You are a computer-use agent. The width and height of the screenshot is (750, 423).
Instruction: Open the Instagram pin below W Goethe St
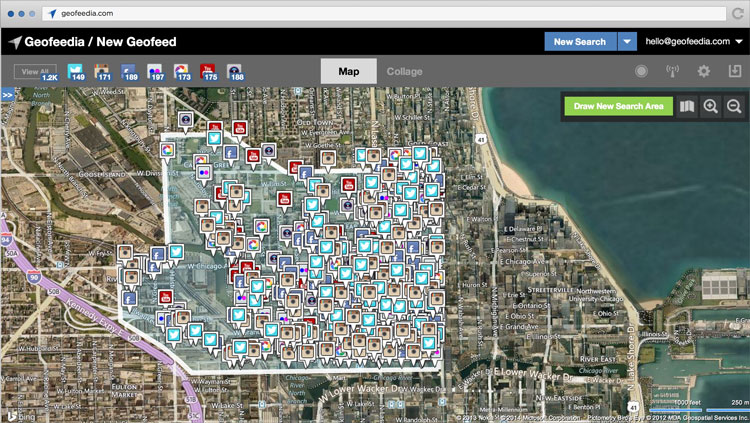click(328, 159)
